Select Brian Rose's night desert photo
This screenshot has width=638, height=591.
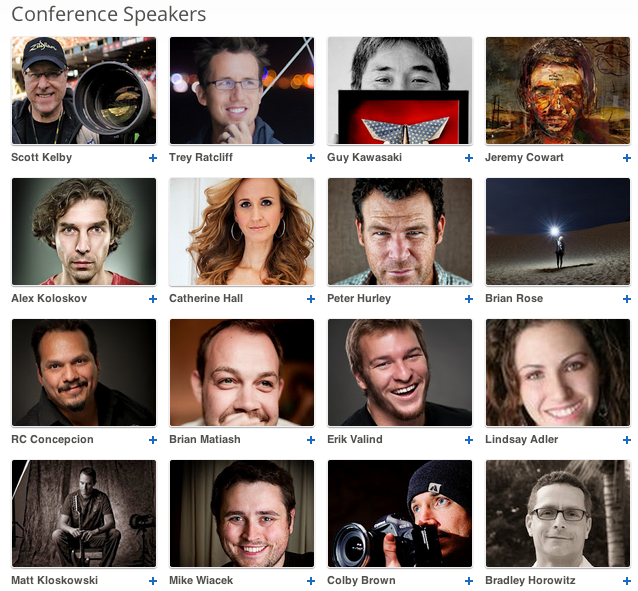558,231
